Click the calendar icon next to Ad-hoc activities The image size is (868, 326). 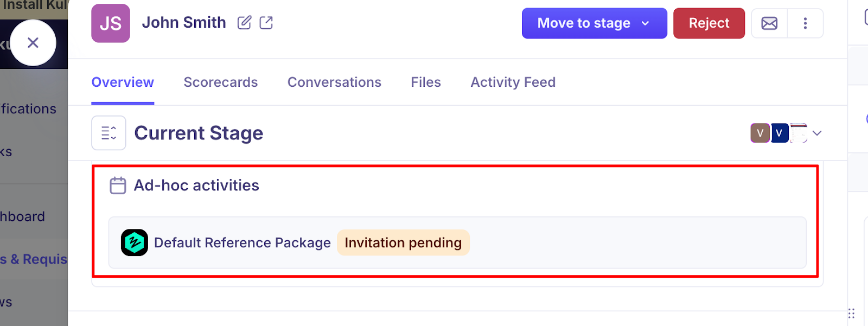(118, 186)
